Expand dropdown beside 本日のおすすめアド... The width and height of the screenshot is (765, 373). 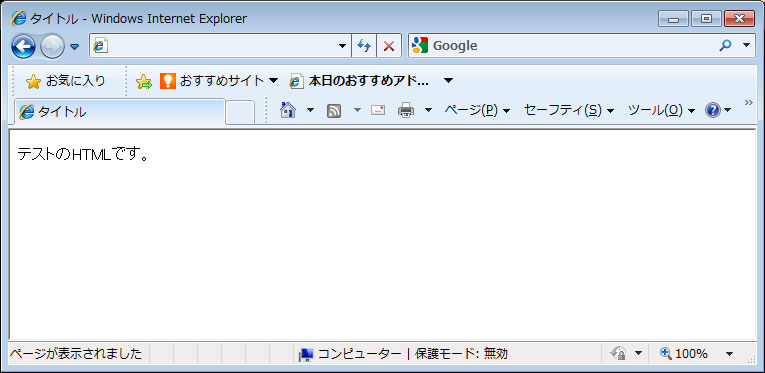448,81
